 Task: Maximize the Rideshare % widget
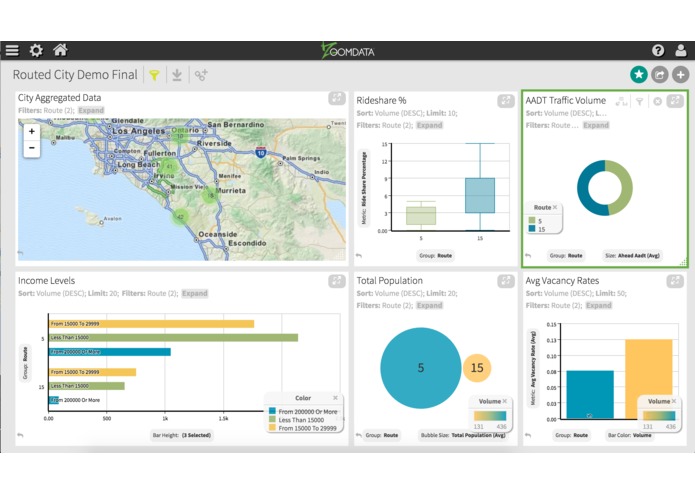tap(506, 101)
